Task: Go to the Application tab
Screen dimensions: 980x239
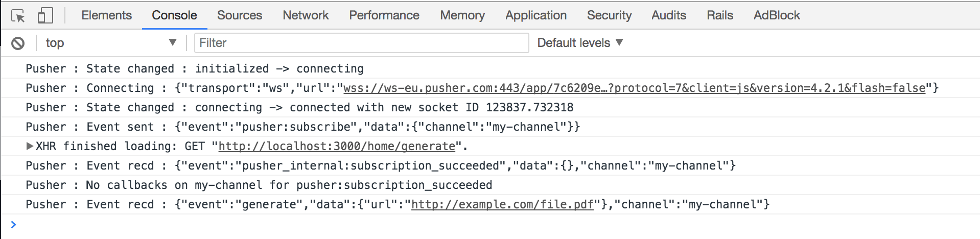Action: 536,15
